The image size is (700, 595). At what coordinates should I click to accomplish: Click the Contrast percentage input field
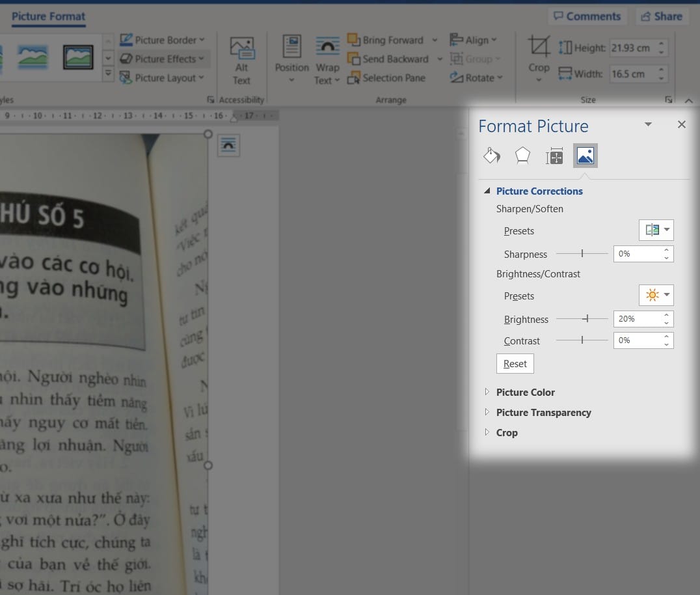(x=638, y=340)
